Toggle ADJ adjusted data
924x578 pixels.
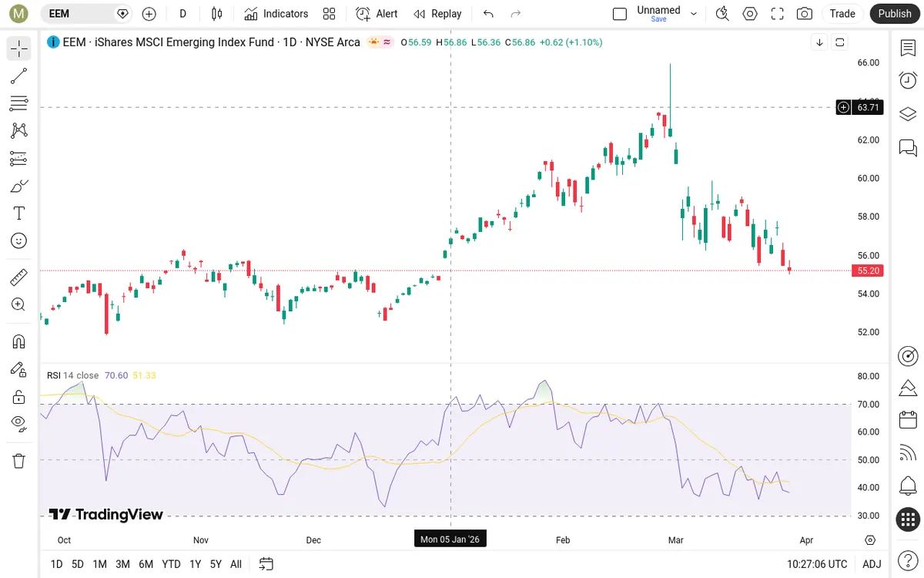(872, 564)
